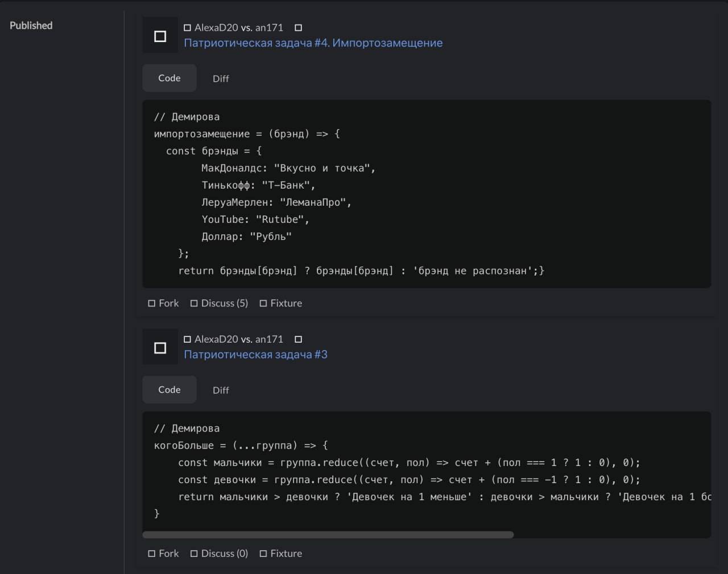Switch to the Diff tab of the second solution
This screenshot has height=574, width=728.
click(x=221, y=390)
